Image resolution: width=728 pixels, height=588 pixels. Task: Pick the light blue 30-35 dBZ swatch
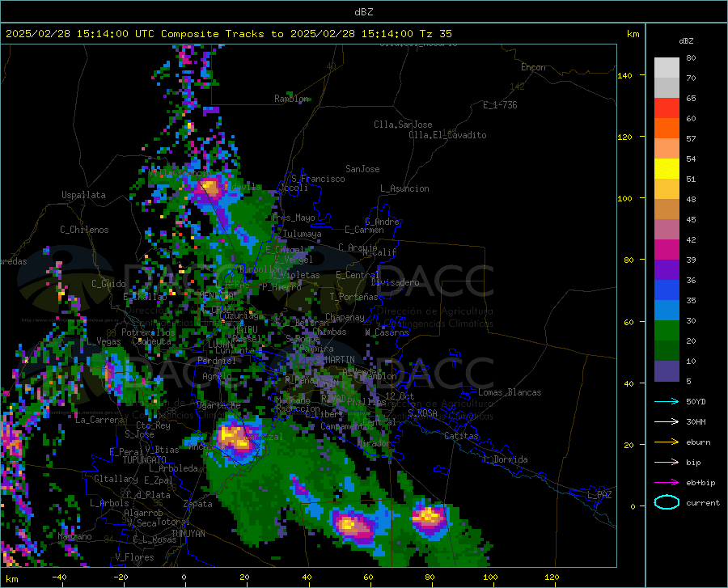[x=667, y=311]
